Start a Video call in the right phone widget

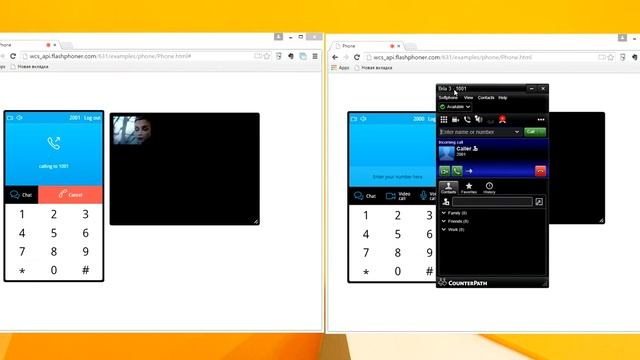[398, 196]
